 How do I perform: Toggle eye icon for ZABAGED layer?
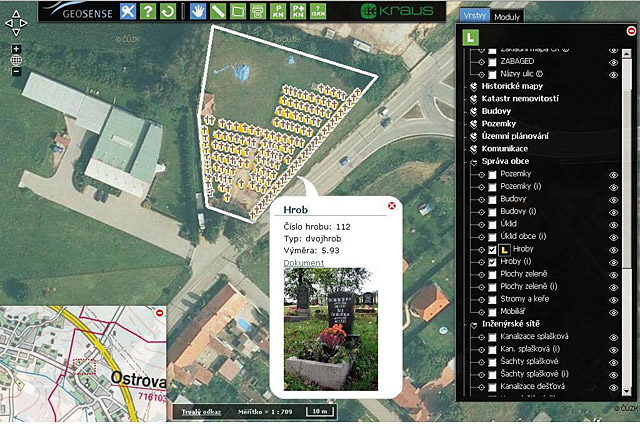[613, 62]
